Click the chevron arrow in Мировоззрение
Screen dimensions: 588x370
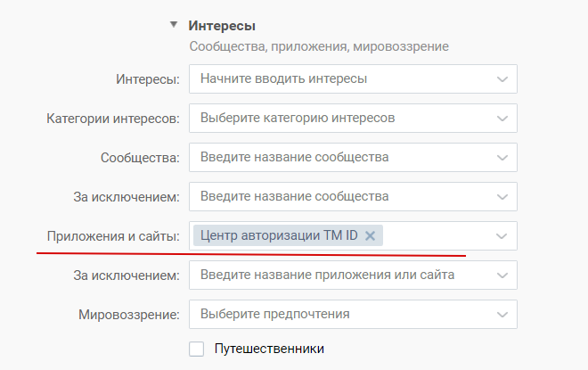point(502,314)
